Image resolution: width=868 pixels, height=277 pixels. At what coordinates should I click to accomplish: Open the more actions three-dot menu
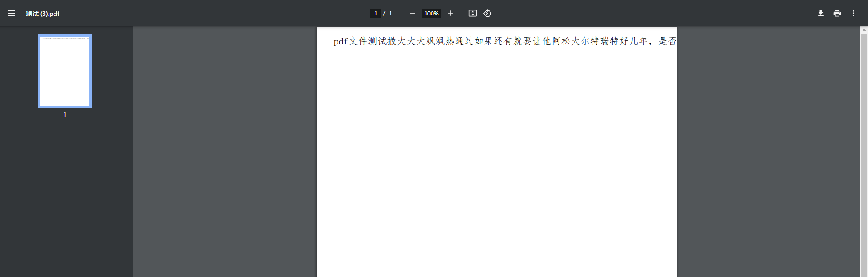point(853,14)
